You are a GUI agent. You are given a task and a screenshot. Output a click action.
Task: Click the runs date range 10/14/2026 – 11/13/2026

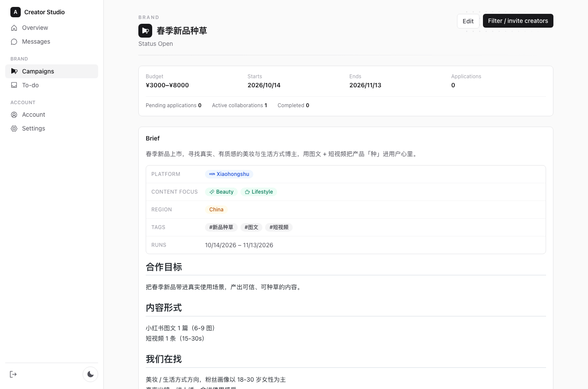pyautogui.click(x=239, y=245)
